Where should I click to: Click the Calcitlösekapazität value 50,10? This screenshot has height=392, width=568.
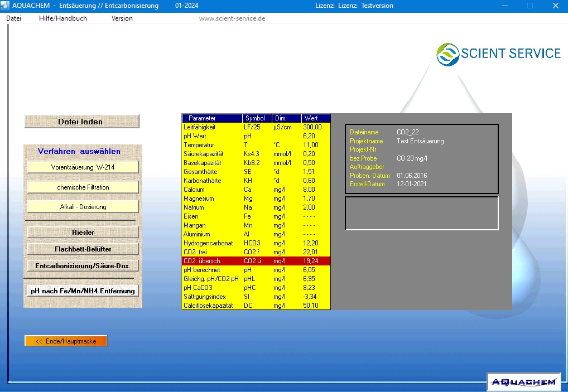click(311, 306)
